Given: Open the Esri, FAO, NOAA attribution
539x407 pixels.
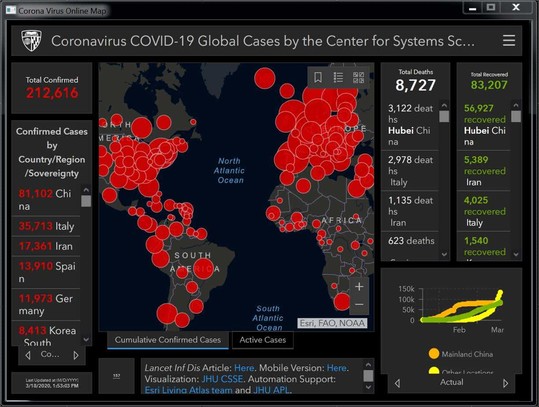Looking at the screenshot, I should click(x=332, y=323).
